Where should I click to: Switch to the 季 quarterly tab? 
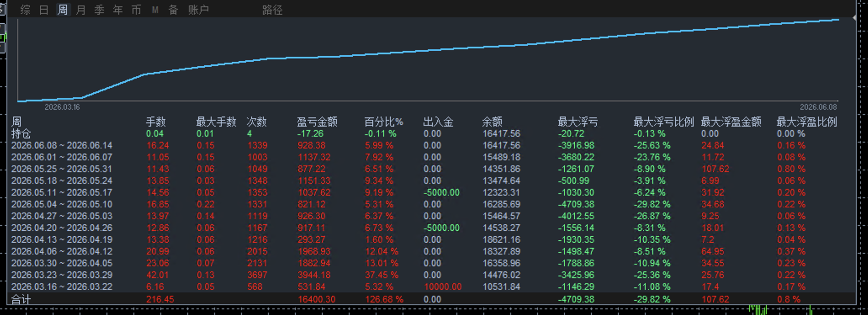99,10
